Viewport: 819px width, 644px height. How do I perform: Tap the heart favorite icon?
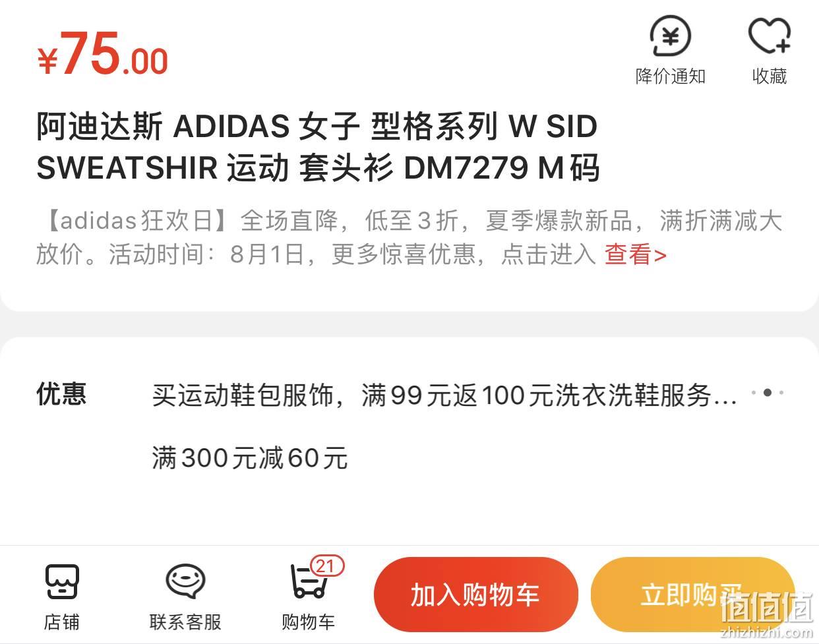770,36
